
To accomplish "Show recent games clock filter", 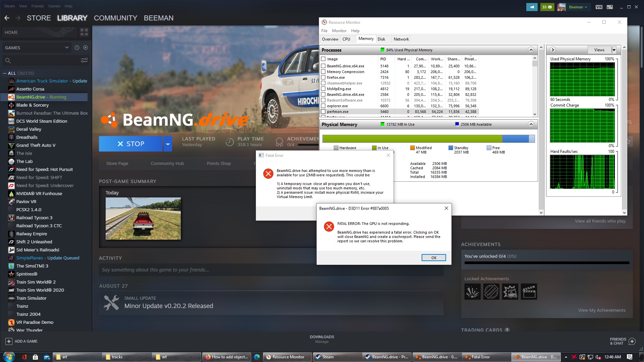I will [x=77, y=48].
